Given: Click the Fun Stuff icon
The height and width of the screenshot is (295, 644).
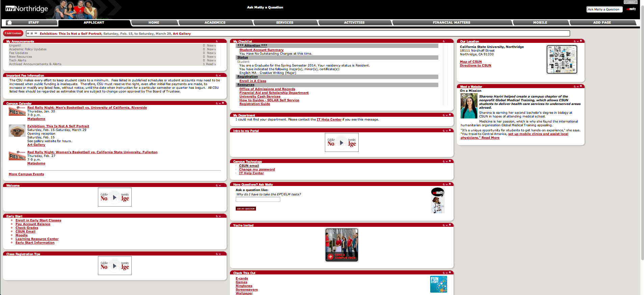Looking at the screenshot, I should click(439, 284).
